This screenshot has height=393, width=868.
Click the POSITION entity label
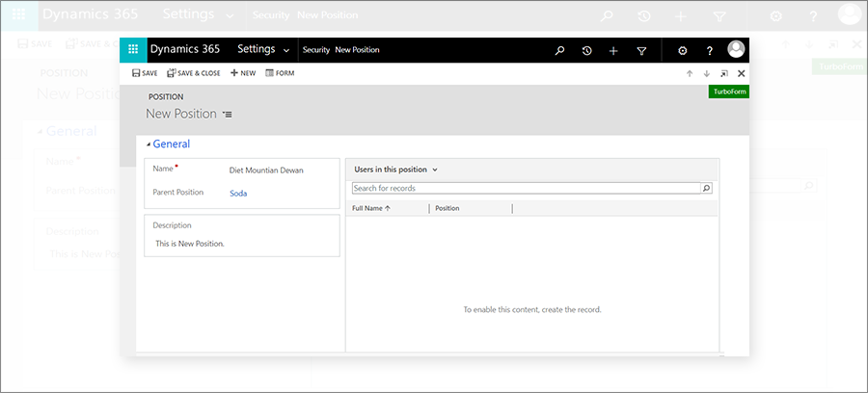166,96
